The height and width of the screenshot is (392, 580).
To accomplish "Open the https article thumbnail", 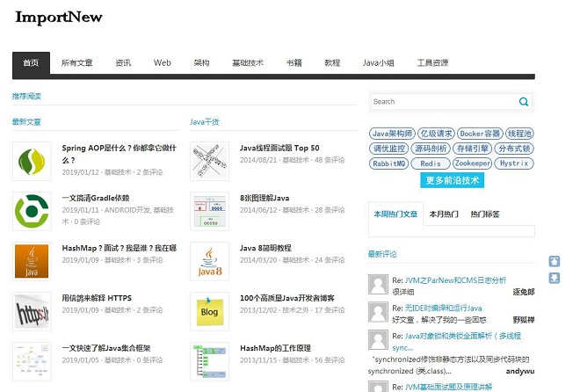I will point(32,311).
